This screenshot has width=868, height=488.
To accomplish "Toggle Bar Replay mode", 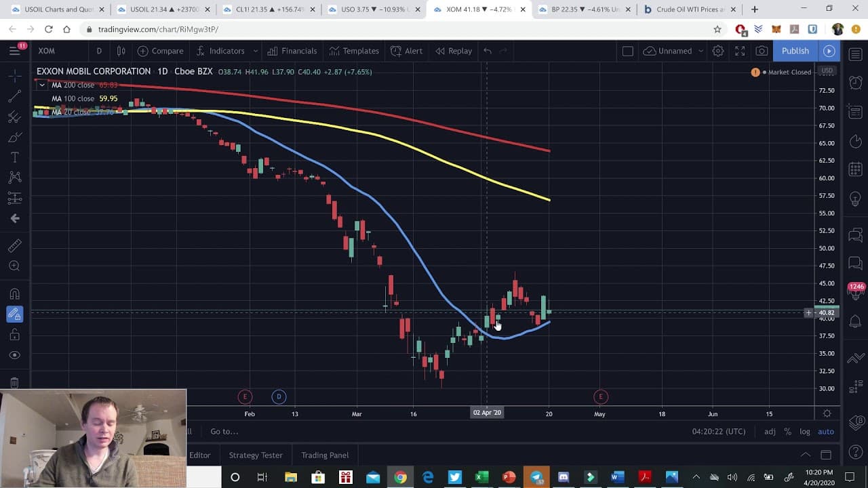I will click(x=454, y=51).
